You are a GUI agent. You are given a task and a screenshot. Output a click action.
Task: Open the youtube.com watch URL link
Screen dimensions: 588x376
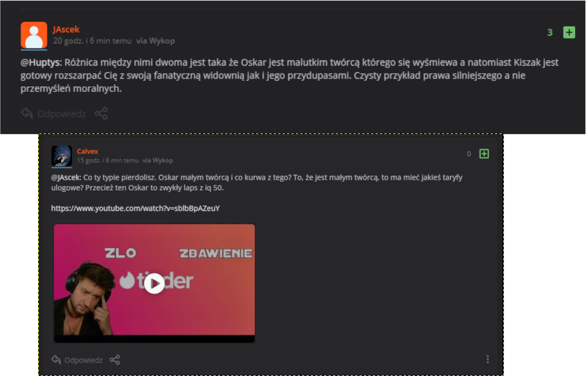click(136, 208)
